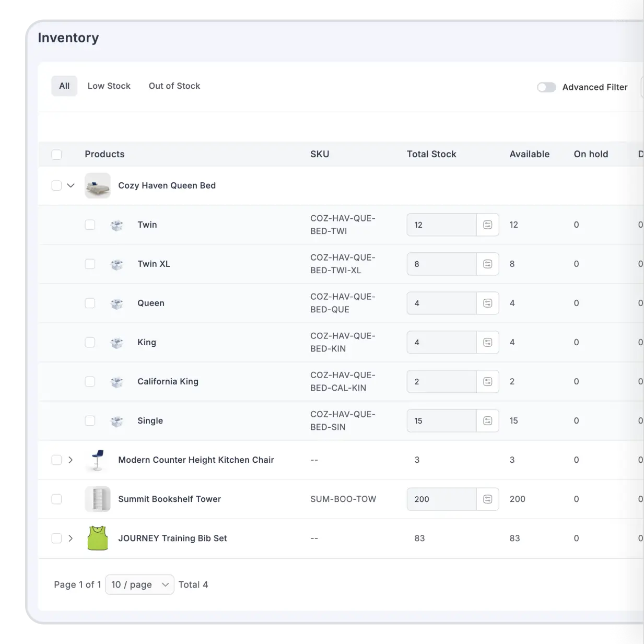Switch to the Low Stock tab
The width and height of the screenshot is (644, 644).
click(x=109, y=86)
